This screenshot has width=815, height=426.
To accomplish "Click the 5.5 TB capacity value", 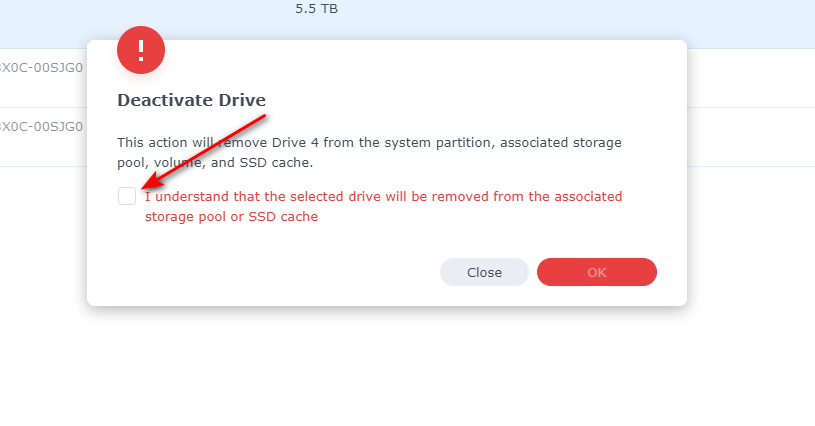I will coord(317,9).
